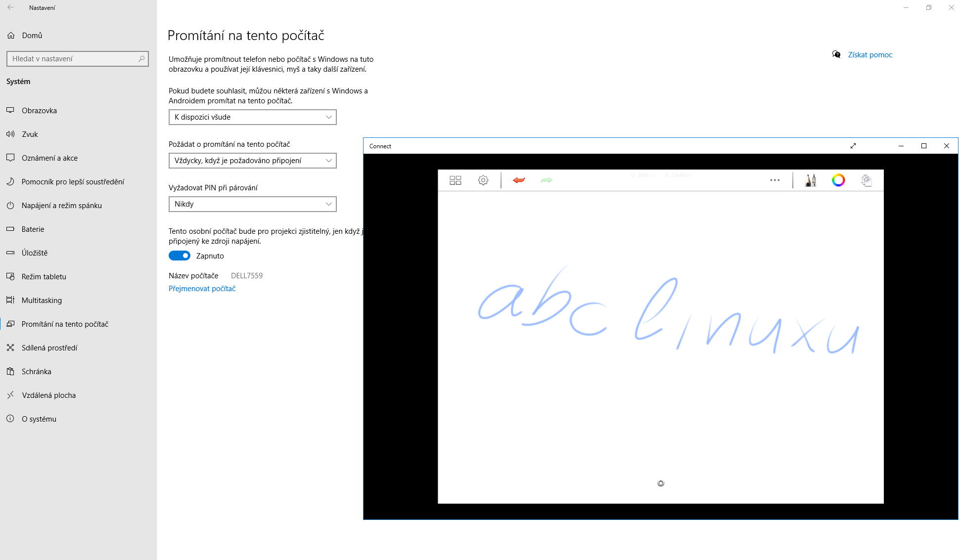This screenshot has height=560, width=960.
Task: Open Sdílená prostředí settings section
Action: [x=49, y=347]
